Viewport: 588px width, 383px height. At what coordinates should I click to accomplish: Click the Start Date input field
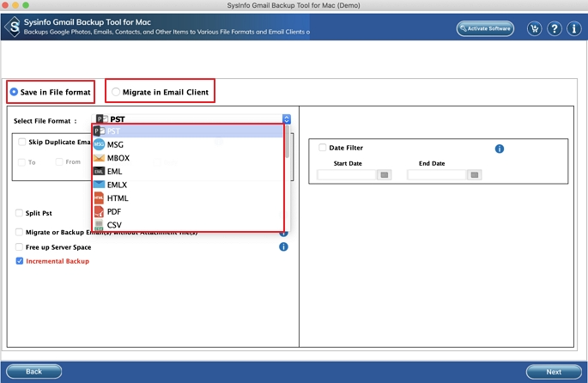(x=347, y=174)
